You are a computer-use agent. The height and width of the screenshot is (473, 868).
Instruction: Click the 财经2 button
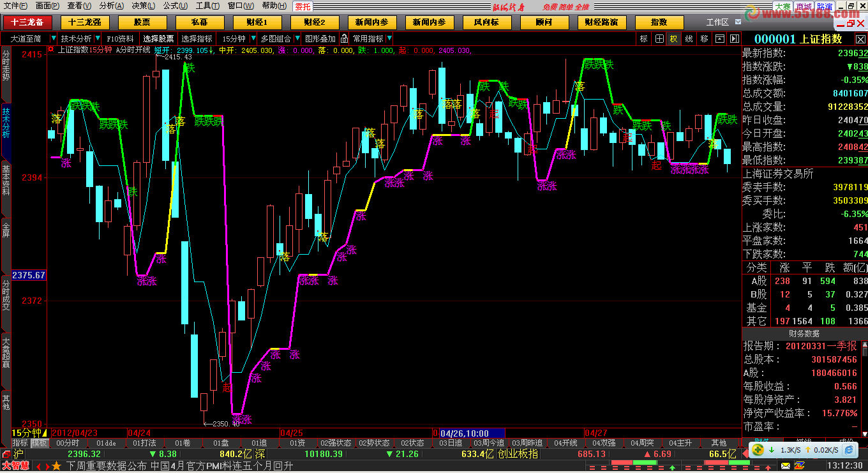(x=315, y=22)
